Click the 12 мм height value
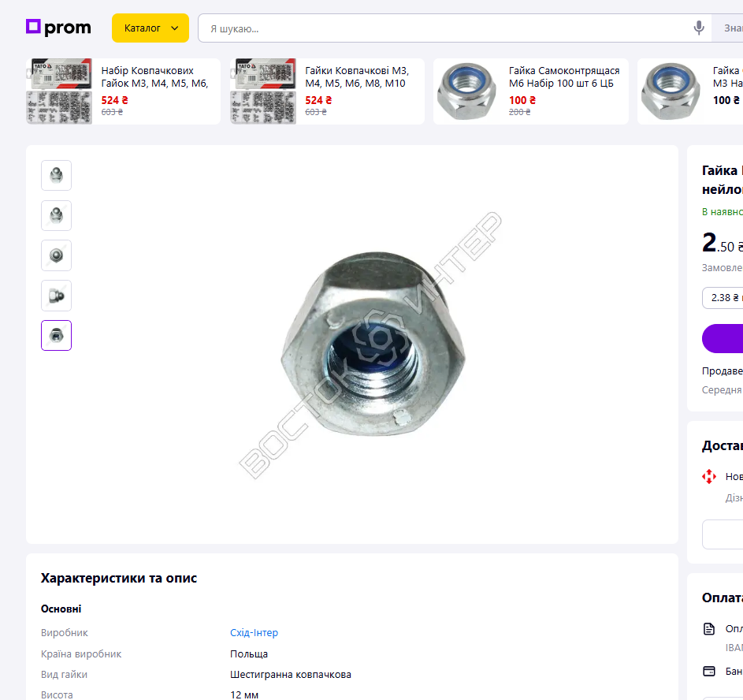The image size is (743, 700). coord(244,694)
